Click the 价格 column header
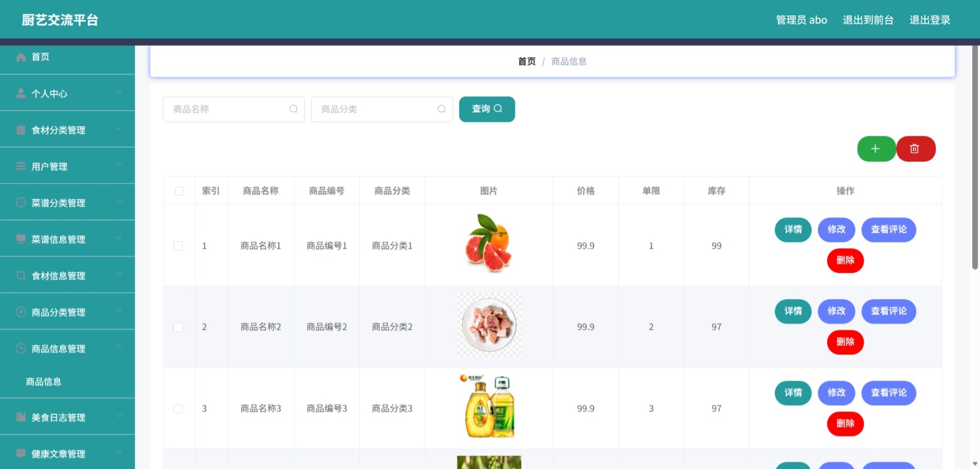This screenshot has height=469, width=980. [586, 191]
